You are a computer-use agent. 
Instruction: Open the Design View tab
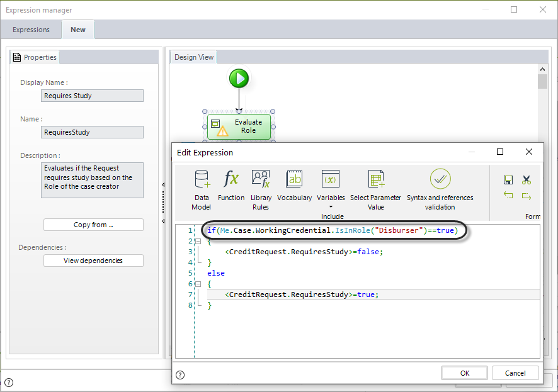pyautogui.click(x=194, y=57)
